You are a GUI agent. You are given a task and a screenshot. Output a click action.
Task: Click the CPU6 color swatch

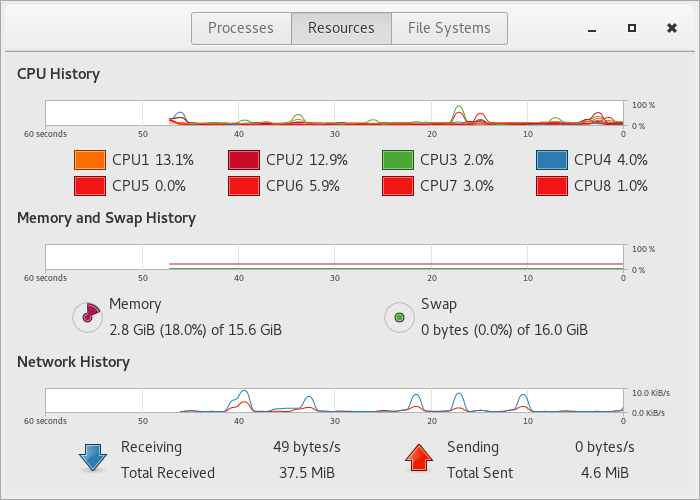click(244, 186)
